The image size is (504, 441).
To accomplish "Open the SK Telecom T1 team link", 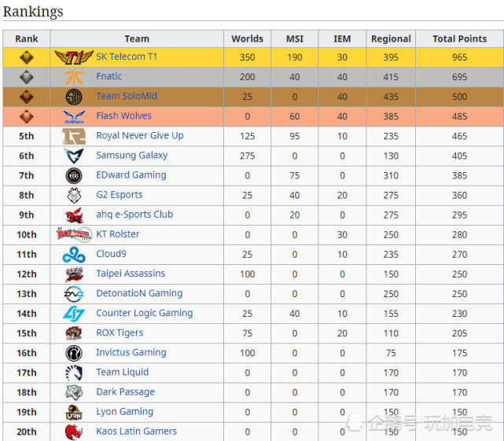I will pos(127,57).
